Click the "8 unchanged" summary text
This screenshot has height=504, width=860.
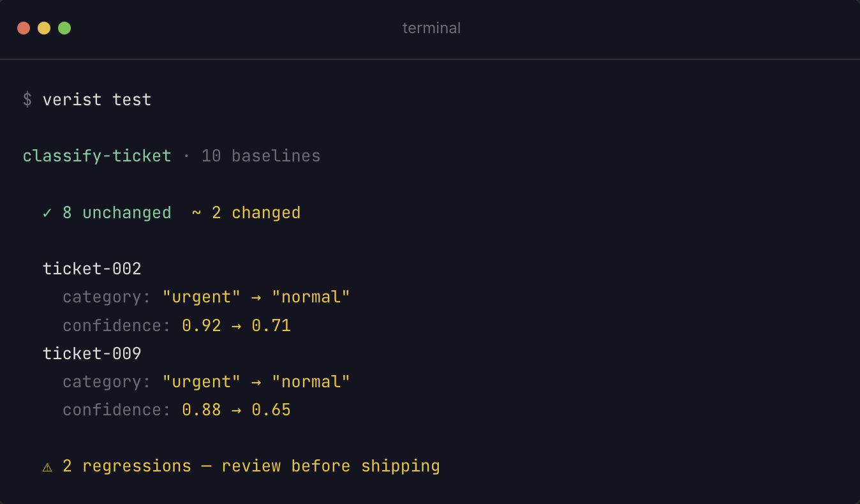coord(117,213)
